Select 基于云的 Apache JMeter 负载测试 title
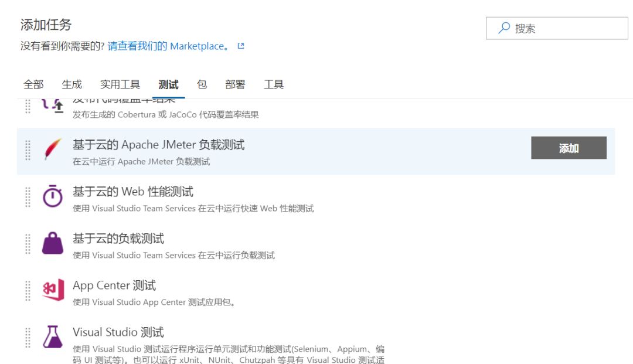Screen dimensions: 633x364 tap(159, 144)
